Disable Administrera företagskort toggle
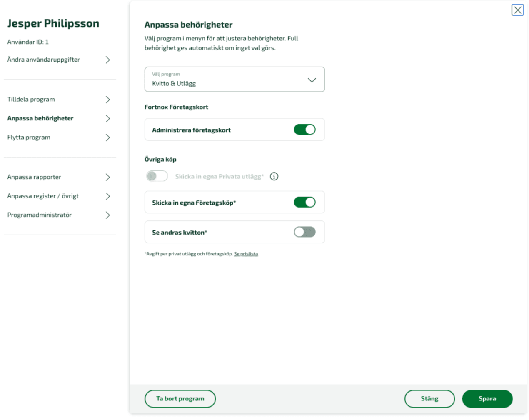529x420 pixels. [x=304, y=130]
